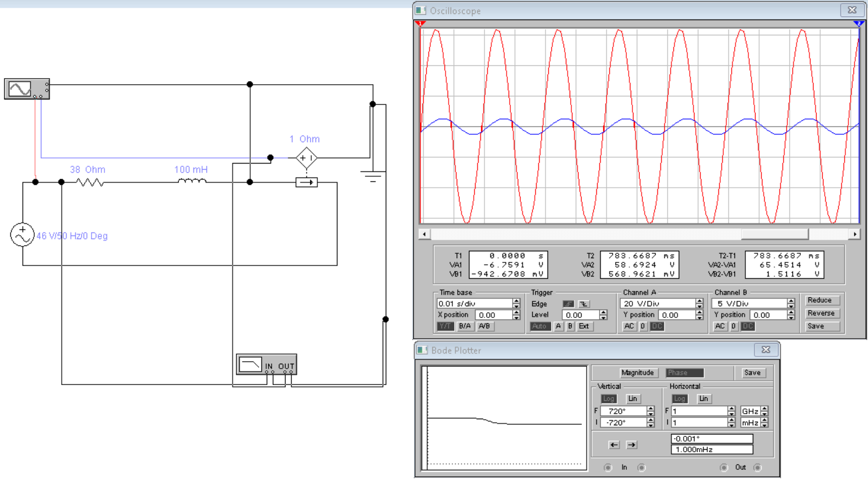Select B/A display mode

point(465,326)
